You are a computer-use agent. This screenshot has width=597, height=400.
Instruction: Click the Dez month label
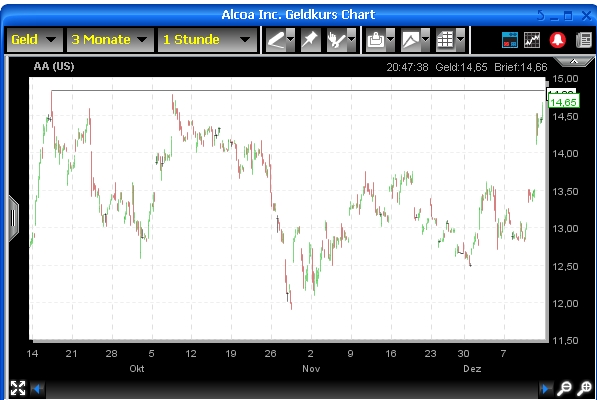click(472, 369)
